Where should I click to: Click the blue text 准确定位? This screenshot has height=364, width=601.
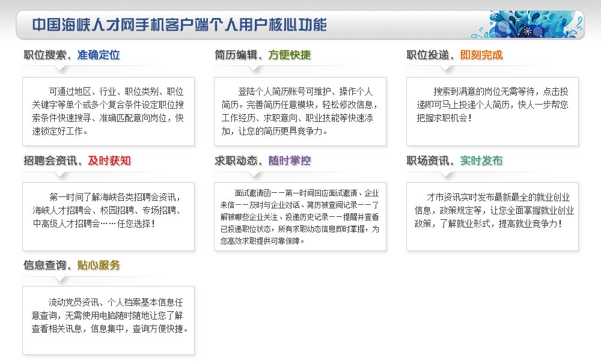click(99, 55)
